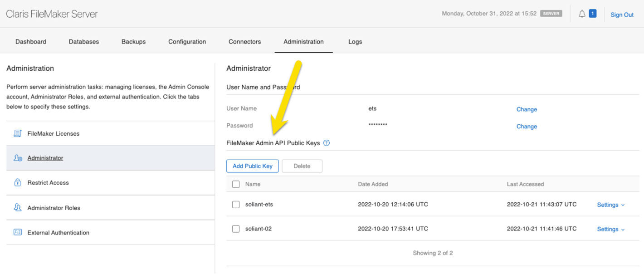Click the External Authentication ID card icon
This screenshot has height=274, width=644.
click(18, 232)
